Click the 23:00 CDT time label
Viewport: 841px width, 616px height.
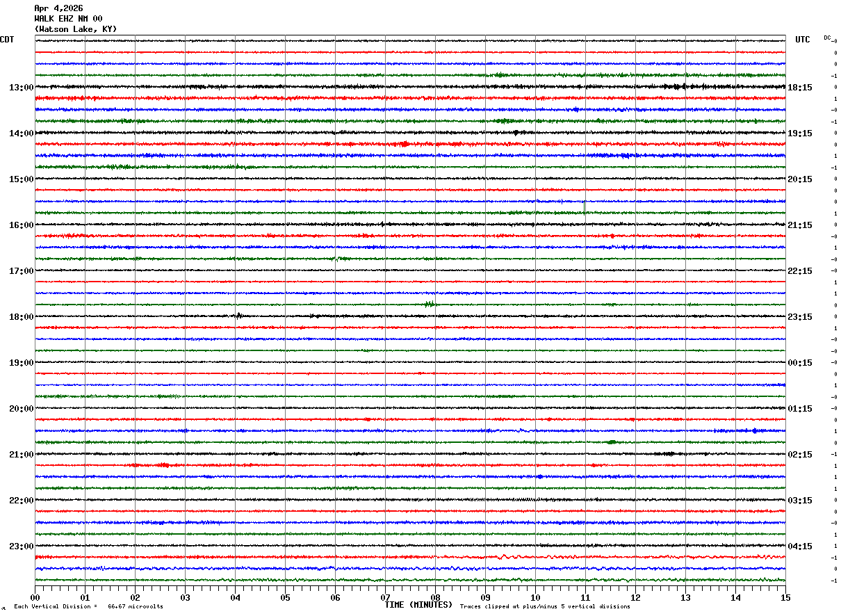click(22, 546)
